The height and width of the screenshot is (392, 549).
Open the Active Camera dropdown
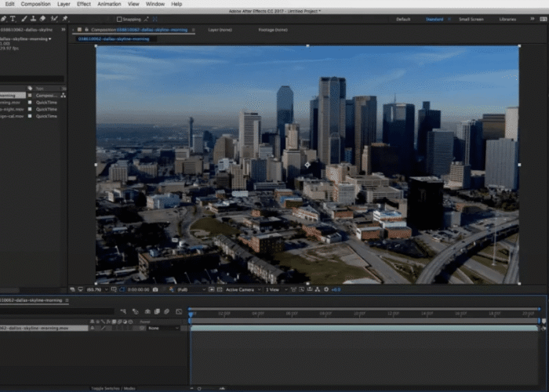(243, 290)
